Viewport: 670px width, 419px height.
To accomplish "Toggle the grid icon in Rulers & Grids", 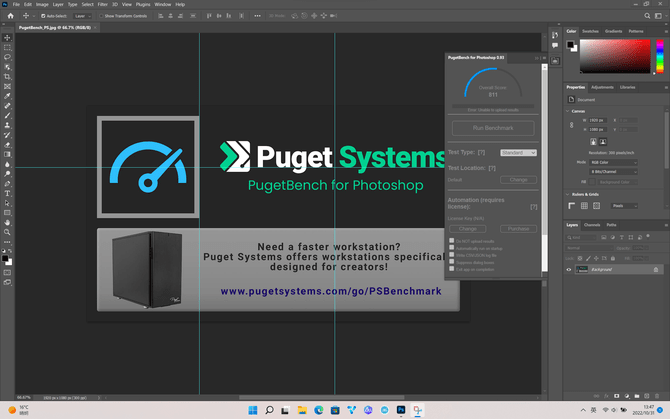I will 584,206.
